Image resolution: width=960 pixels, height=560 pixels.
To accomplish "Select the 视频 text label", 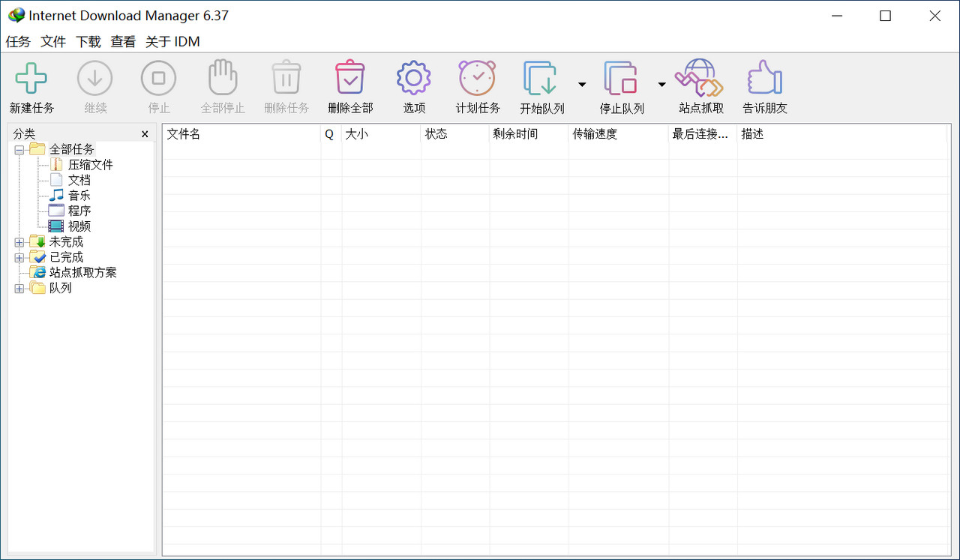I will pos(79,226).
